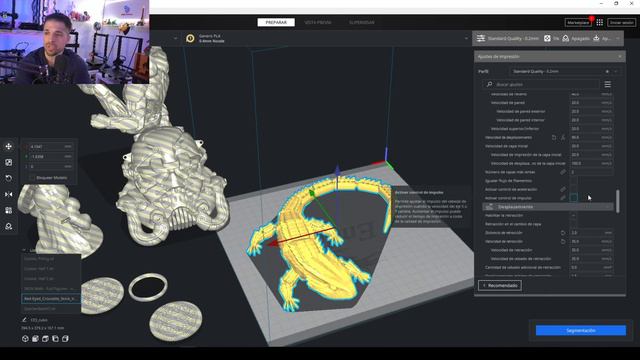Click the infill icon in settings summary
This screenshot has height=360, width=640.
coord(547,38)
